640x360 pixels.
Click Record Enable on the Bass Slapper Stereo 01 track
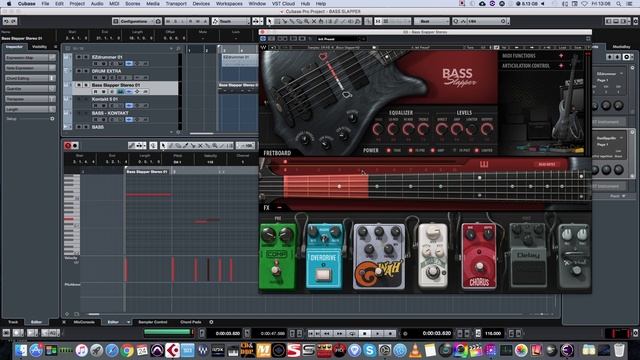96,91
